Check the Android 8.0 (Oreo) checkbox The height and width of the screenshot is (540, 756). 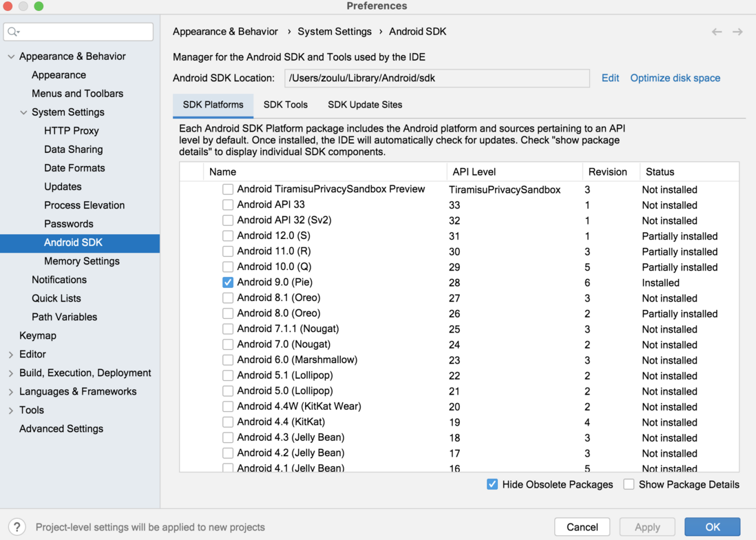tap(228, 313)
